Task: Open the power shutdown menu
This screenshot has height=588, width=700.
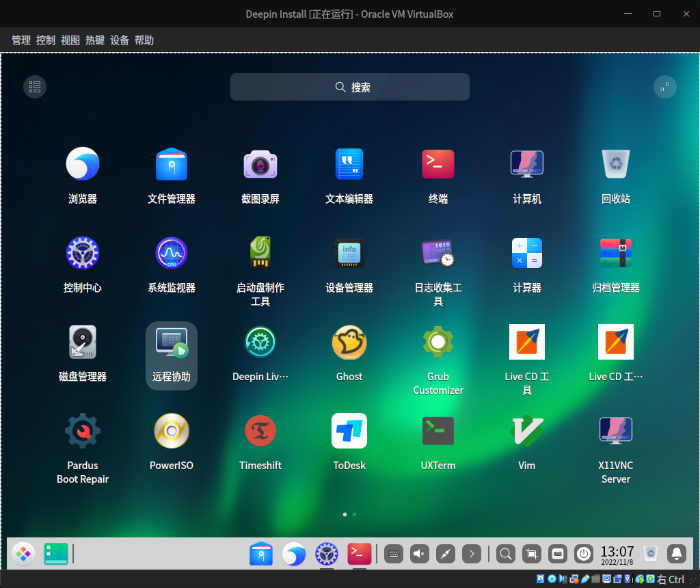Action: point(584,554)
